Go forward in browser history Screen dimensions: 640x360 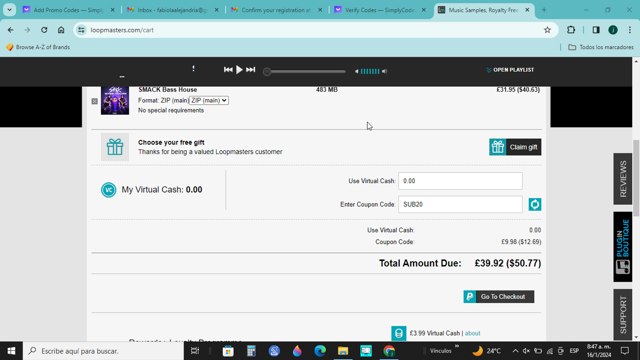(27, 30)
